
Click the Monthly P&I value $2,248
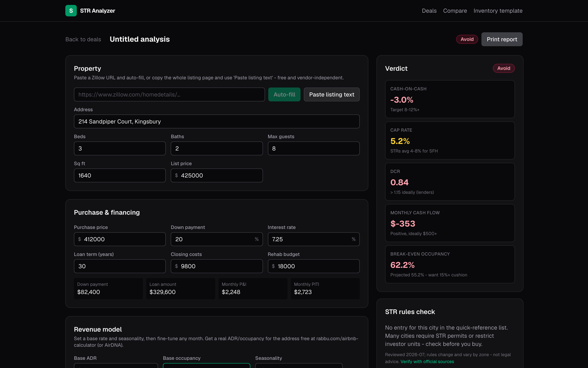[x=231, y=292]
